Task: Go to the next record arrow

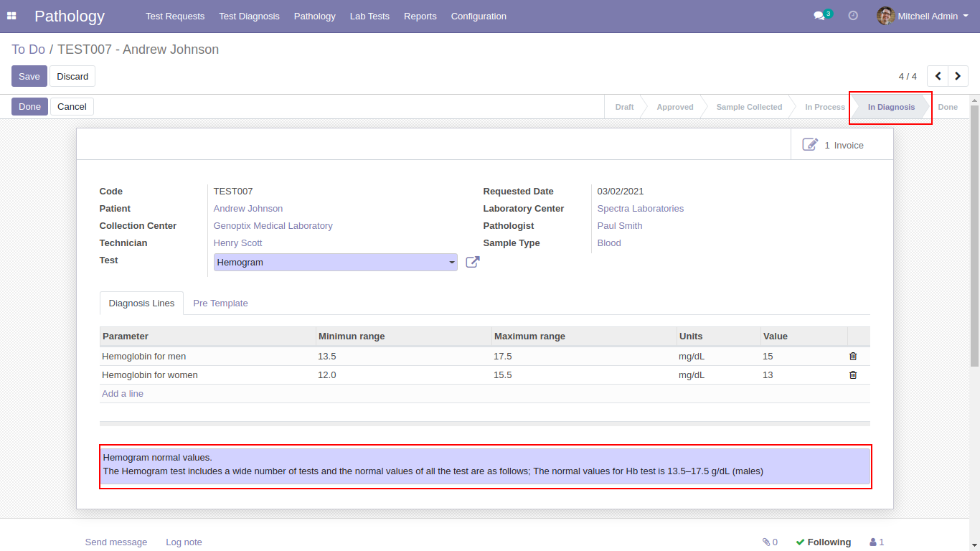Action: click(x=958, y=76)
